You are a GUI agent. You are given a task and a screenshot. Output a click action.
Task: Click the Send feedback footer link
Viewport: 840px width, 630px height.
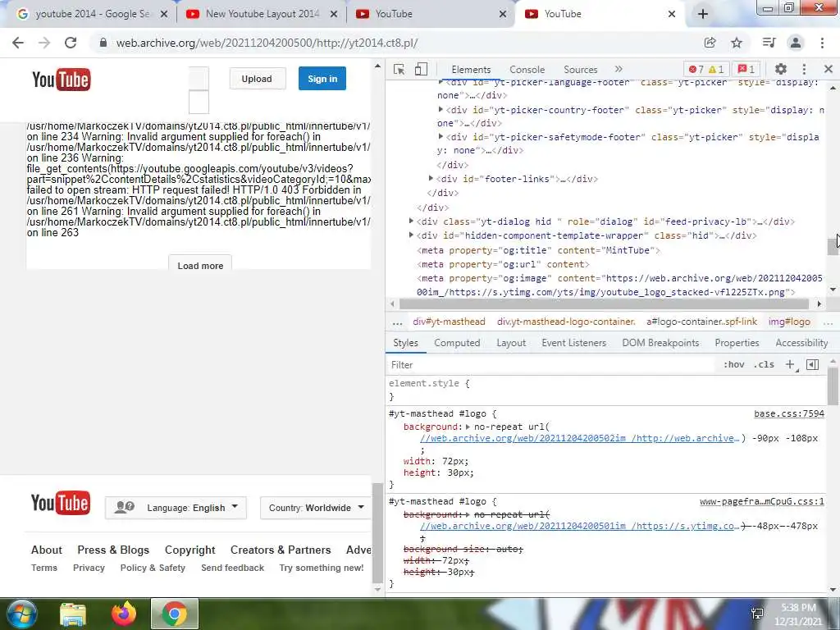coord(232,568)
